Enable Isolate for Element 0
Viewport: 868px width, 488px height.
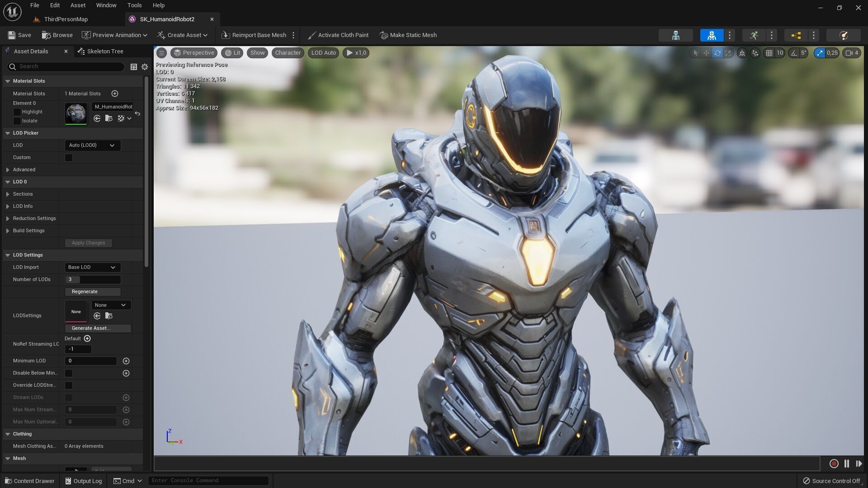pyautogui.click(x=17, y=121)
